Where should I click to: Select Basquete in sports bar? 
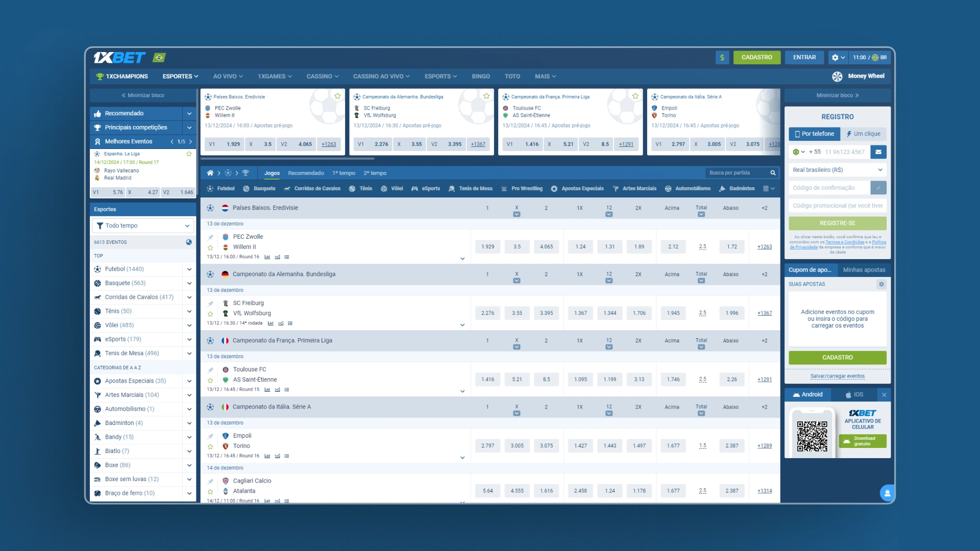259,189
